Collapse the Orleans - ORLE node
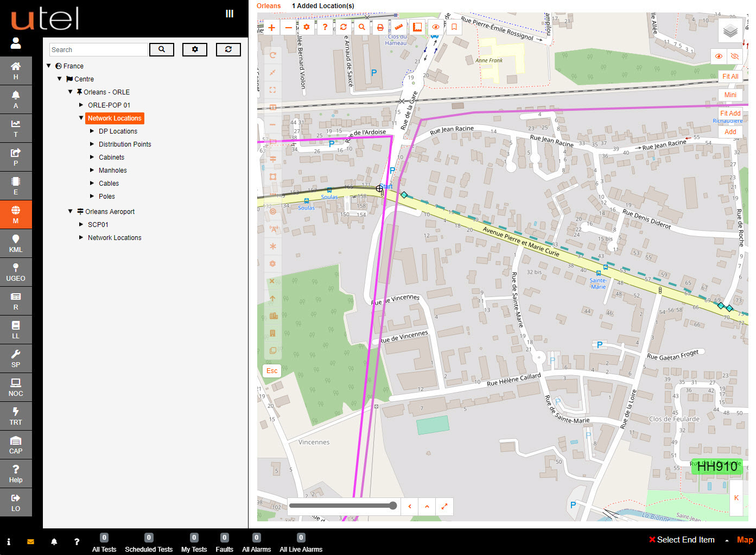The width and height of the screenshot is (756, 555). (x=71, y=92)
